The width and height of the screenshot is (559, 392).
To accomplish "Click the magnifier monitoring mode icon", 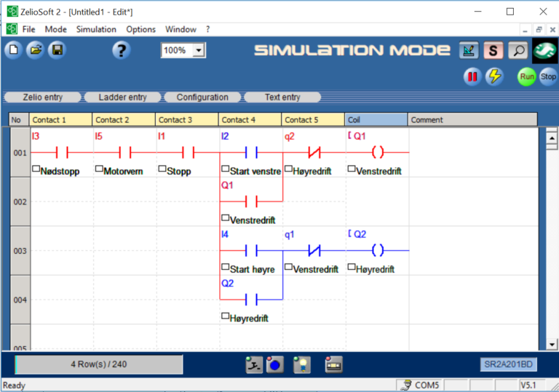I will coord(518,51).
